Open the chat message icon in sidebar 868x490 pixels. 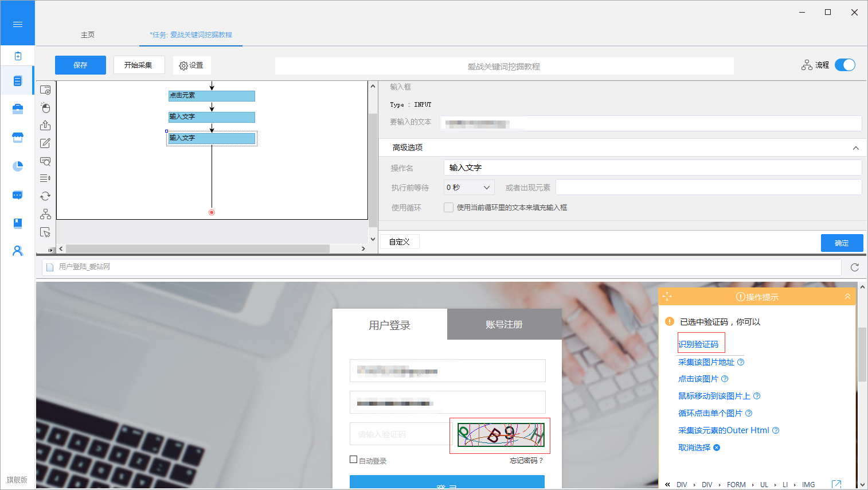18,195
